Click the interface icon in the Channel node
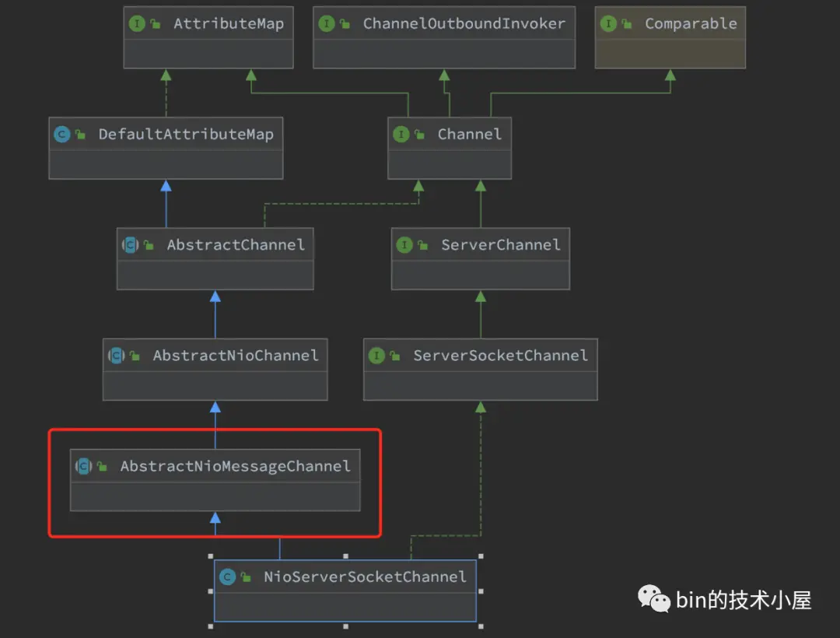This screenshot has width=840, height=638. (x=401, y=134)
